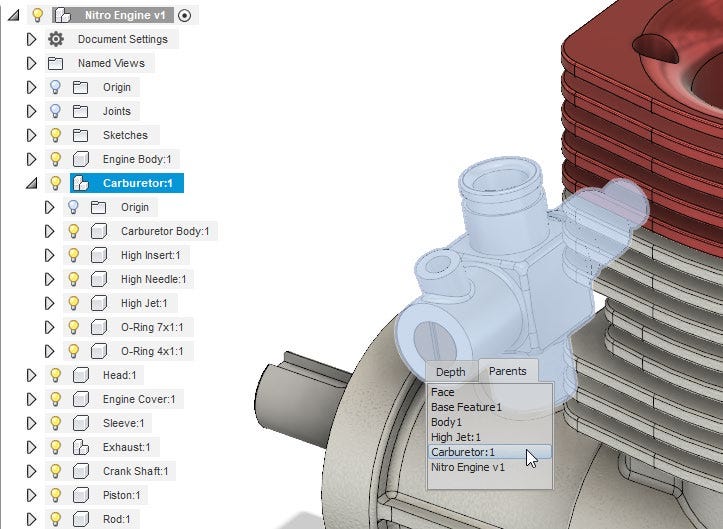Select the Rod:1 label
Screen dimensions: 723x529
(x=117, y=519)
